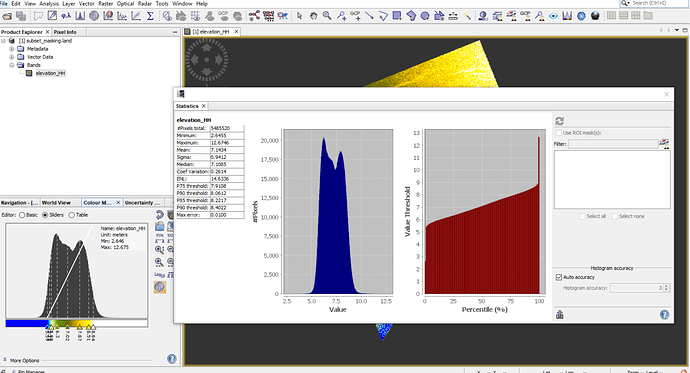Select the elevation_HH band in tree
The width and height of the screenshot is (690, 373).
tap(50, 73)
